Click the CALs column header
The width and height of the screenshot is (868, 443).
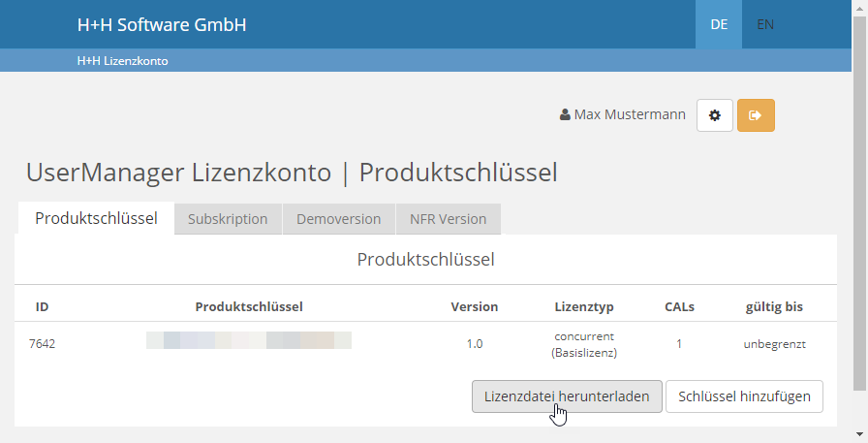pos(679,306)
